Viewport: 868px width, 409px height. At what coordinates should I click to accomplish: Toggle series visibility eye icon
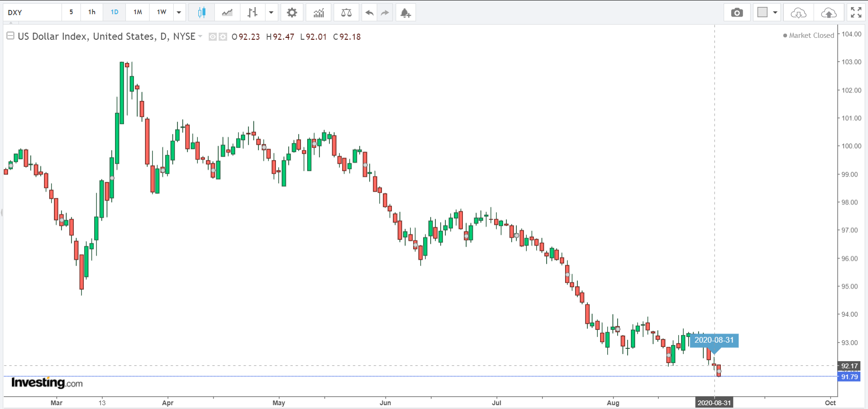(213, 36)
